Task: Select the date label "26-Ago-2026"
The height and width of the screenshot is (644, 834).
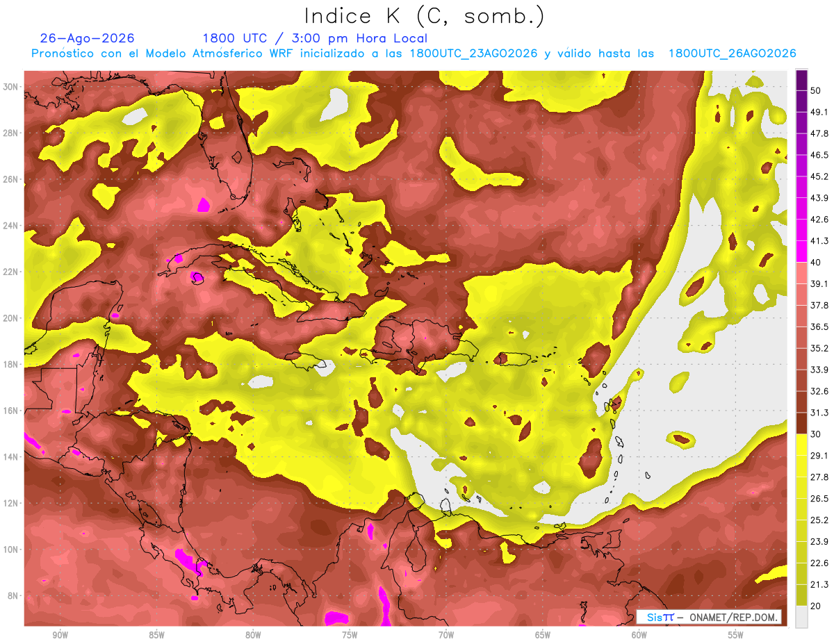Action: [x=88, y=38]
